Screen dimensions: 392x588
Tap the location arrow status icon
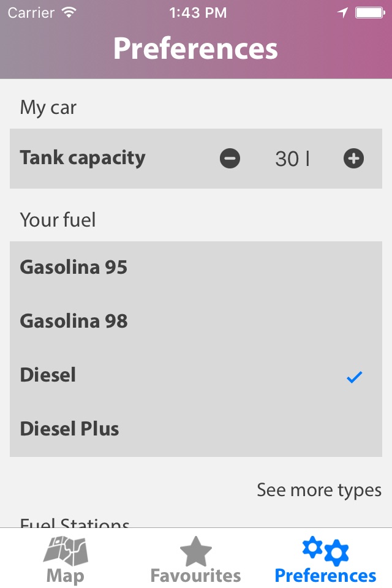pyautogui.click(x=342, y=13)
